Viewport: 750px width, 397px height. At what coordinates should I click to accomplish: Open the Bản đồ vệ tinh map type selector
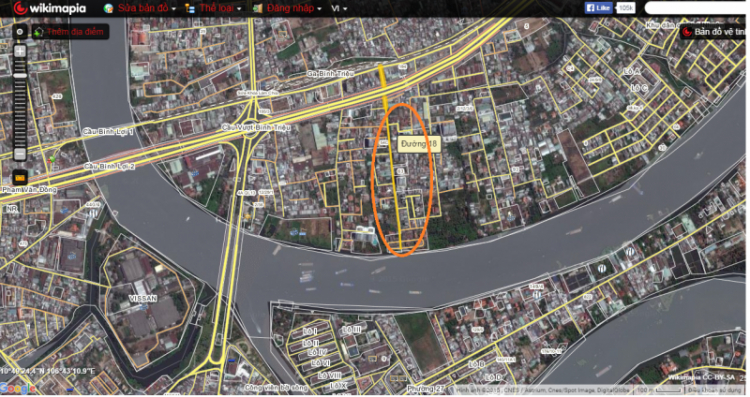tap(714, 32)
